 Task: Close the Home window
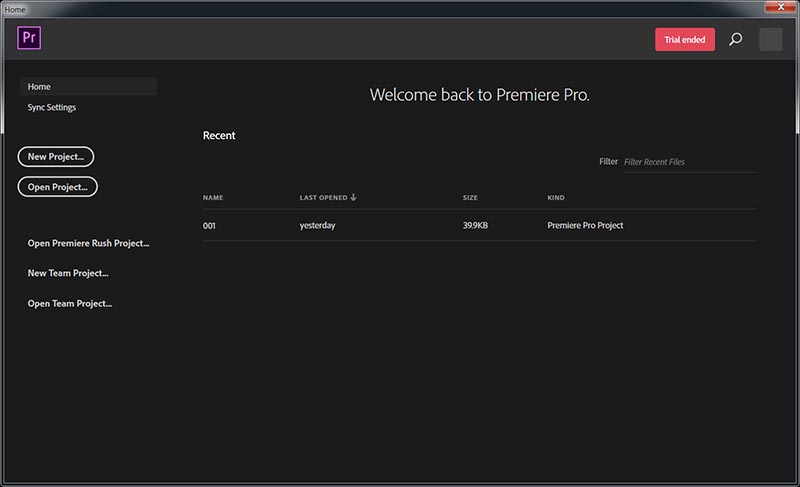[x=781, y=6]
